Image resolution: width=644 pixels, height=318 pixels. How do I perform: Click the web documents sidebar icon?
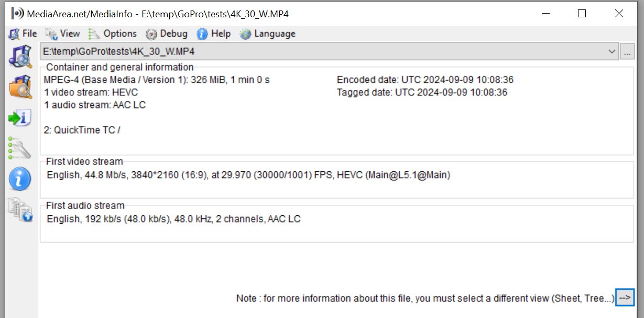click(20, 210)
